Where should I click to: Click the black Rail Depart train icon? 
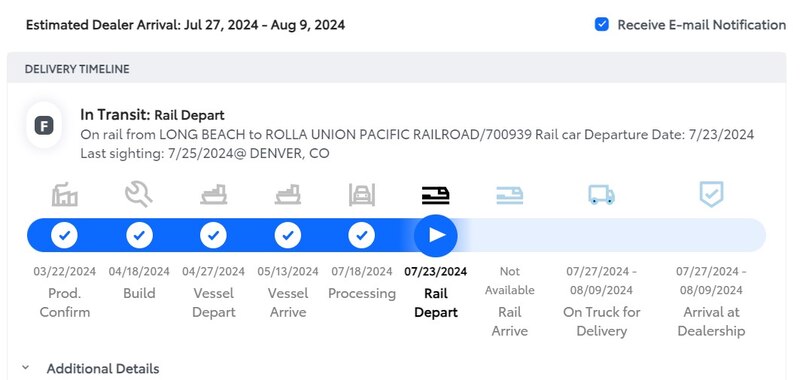436,195
